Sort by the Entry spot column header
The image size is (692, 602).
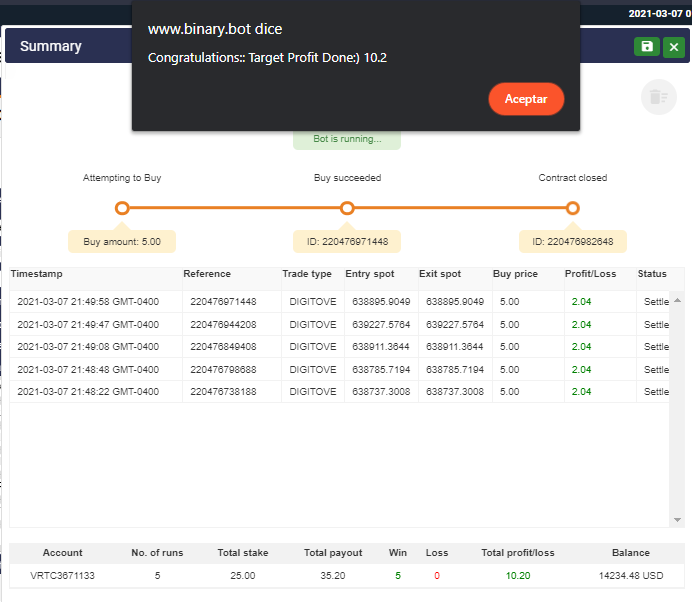[370, 274]
